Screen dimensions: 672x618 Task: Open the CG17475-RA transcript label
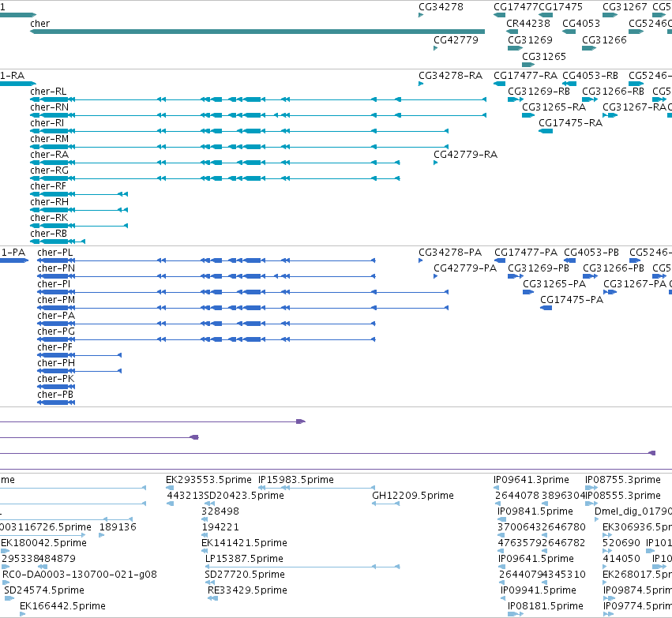point(570,123)
